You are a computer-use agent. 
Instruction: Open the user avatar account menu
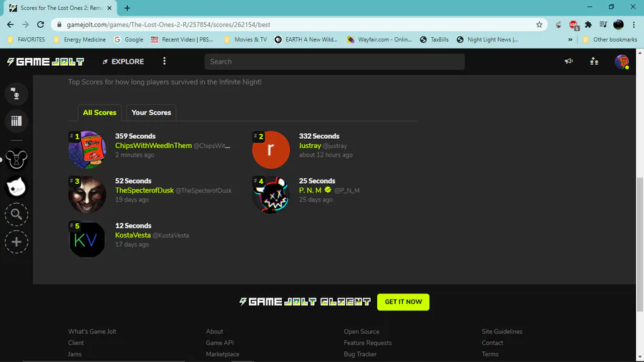pyautogui.click(x=622, y=62)
